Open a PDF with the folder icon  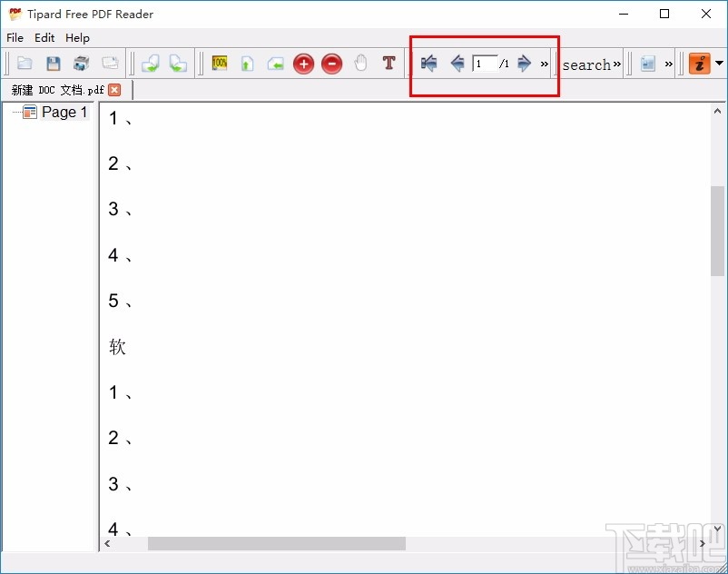[x=25, y=63]
